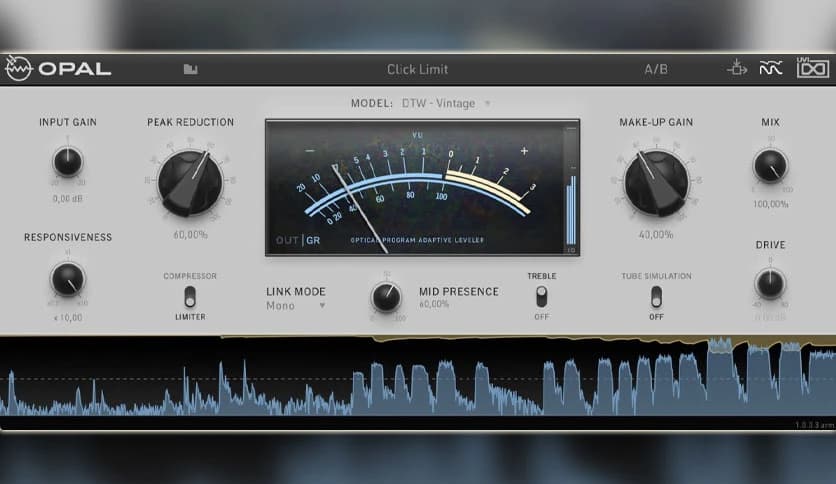The image size is (836, 484).
Task: Click the Make-Up Gain knob
Action: pos(656,183)
